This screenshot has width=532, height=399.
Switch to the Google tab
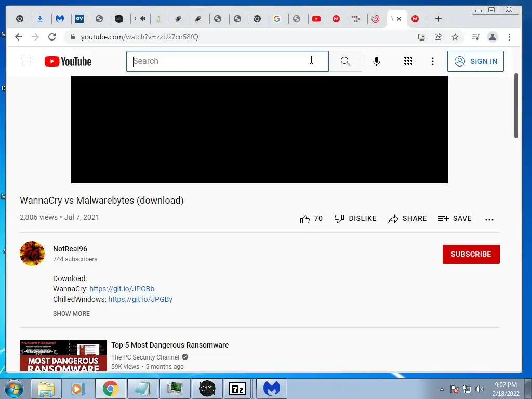point(277,19)
